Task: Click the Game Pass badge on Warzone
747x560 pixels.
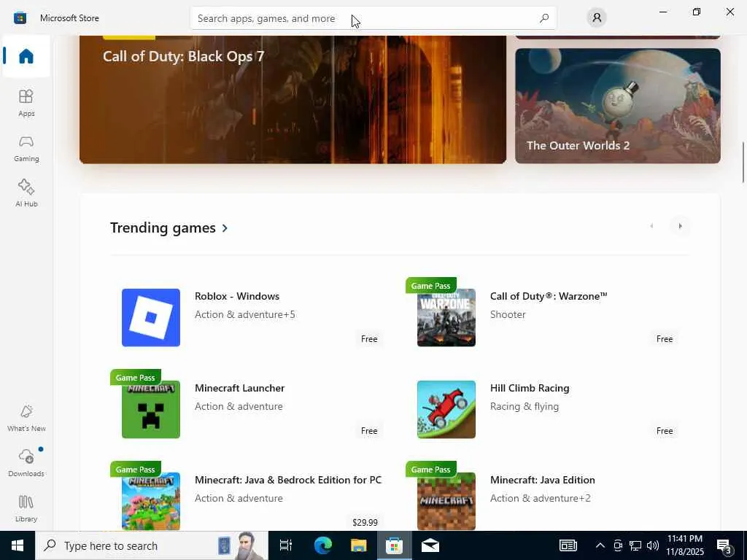Action: click(x=430, y=286)
